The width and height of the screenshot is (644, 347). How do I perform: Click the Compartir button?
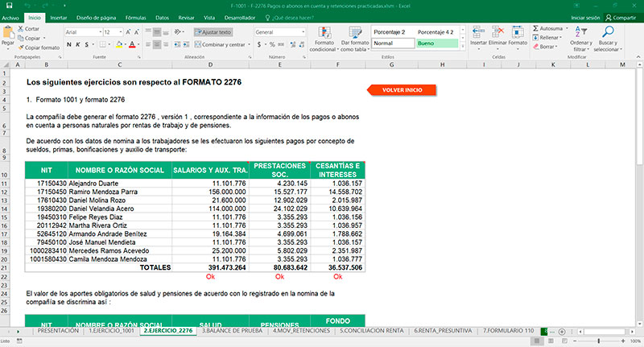pos(621,18)
